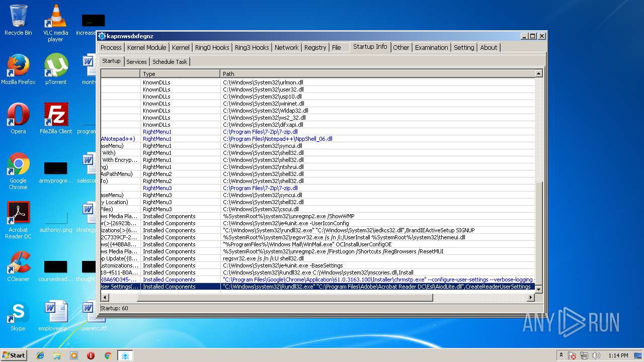Open Google Chrome desktop shortcut
Screen dimensions: 644x362
tap(18, 171)
